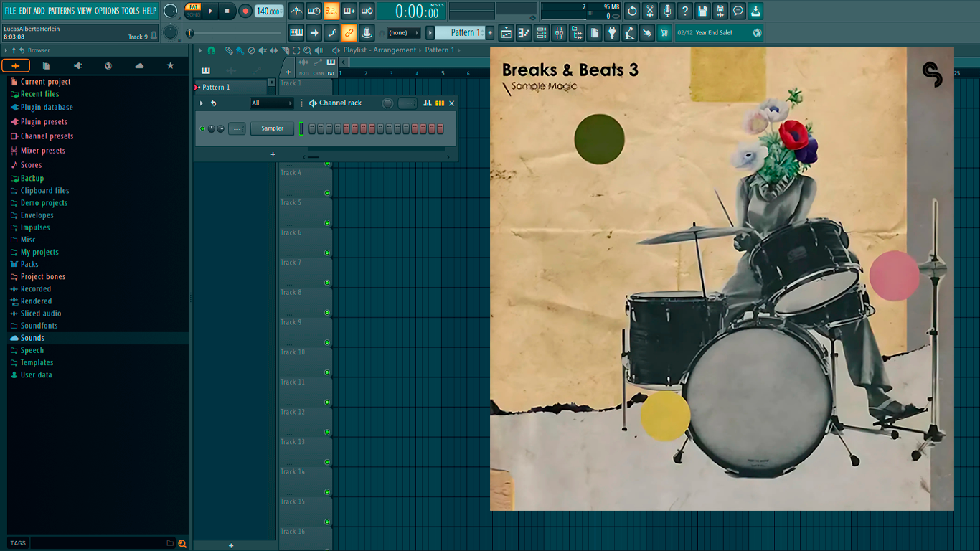Screen dimensions: 980x551
Task: Toggle the overdub/blend recording icon
Action: click(349, 11)
